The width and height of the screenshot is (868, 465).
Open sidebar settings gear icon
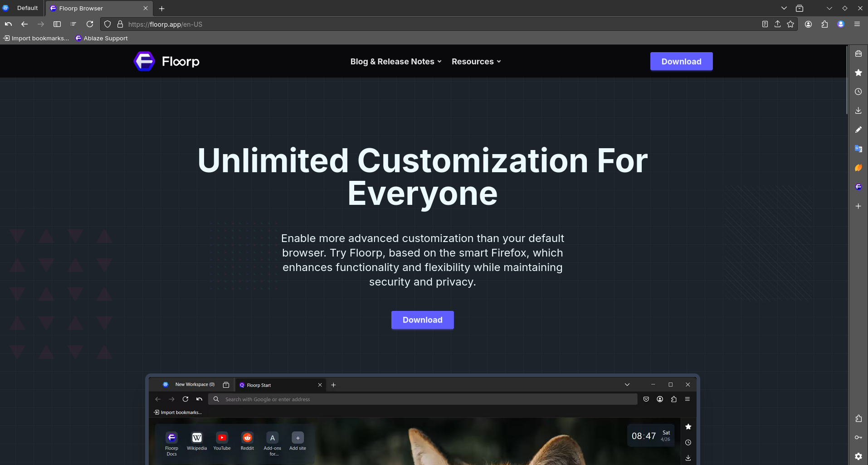pos(858,456)
